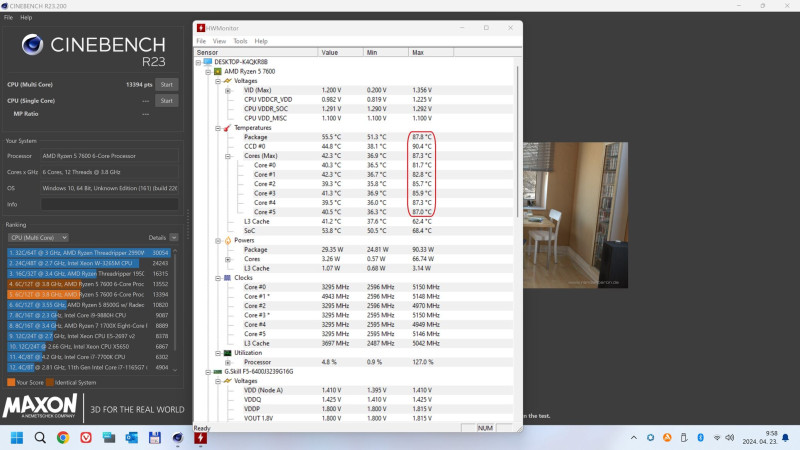The image size is (800, 450).
Task: Select the Threadripper 2990WX ranking entry
Action: tap(88, 253)
